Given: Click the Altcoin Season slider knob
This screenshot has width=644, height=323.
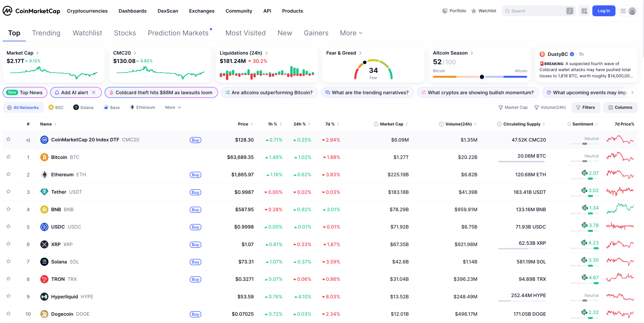Looking at the screenshot, I should tap(482, 77).
